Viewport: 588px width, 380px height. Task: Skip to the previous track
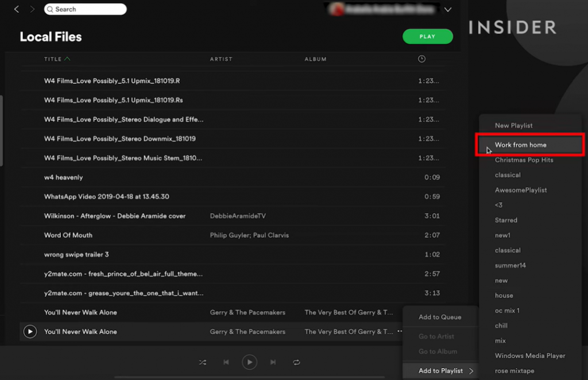tap(226, 362)
